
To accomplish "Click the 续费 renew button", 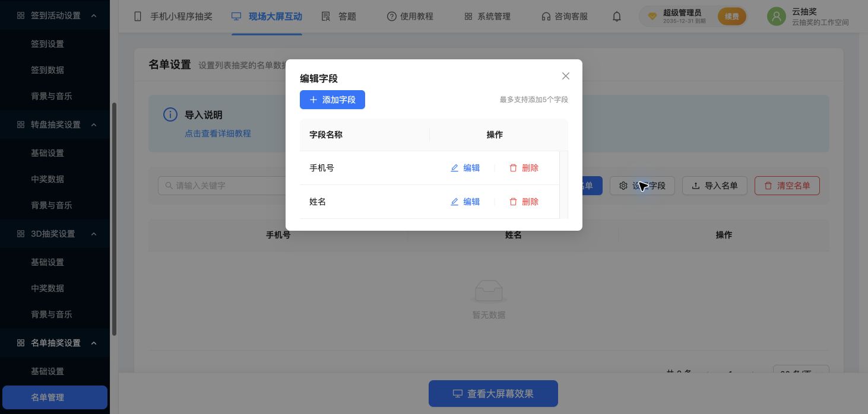I will [x=732, y=17].
